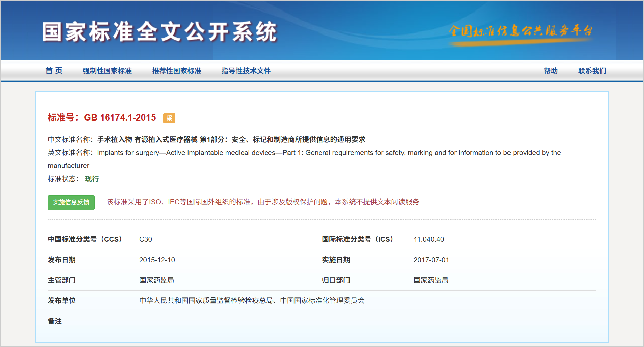Click the 发布单位 issuing organizations text
This screenshot has height=347, width=644.
point(252,301)
